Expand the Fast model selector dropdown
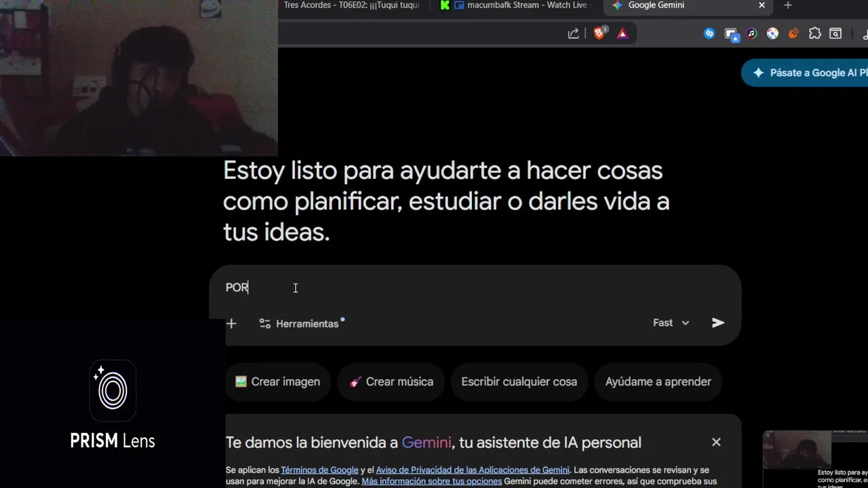This screenshot has height=488, width=868. [671, 323]
